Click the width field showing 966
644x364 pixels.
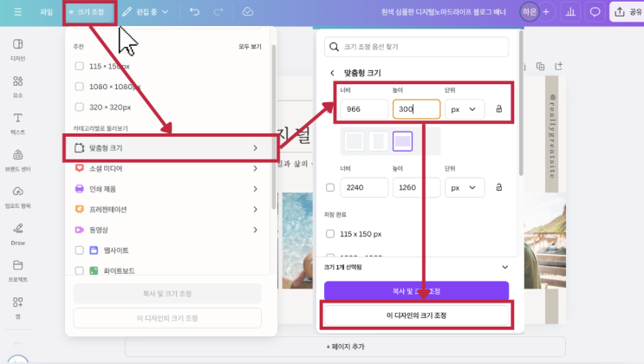pyautogui.click(x=364, y=109)
